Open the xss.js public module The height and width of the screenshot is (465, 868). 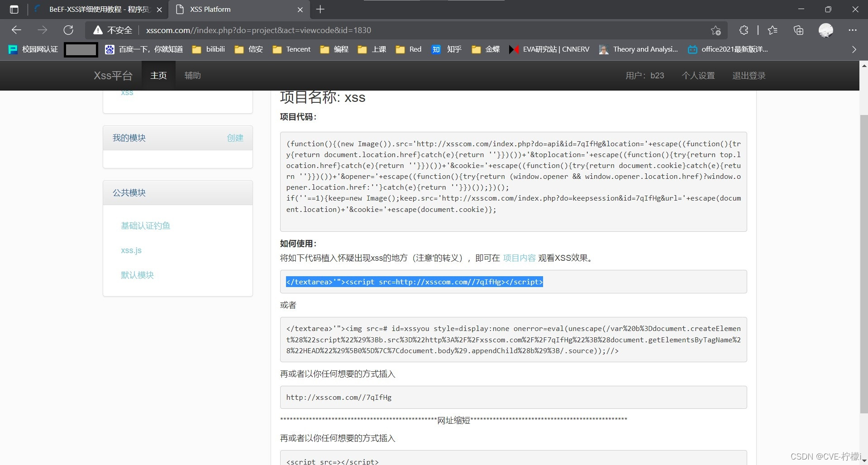point(131,250)
